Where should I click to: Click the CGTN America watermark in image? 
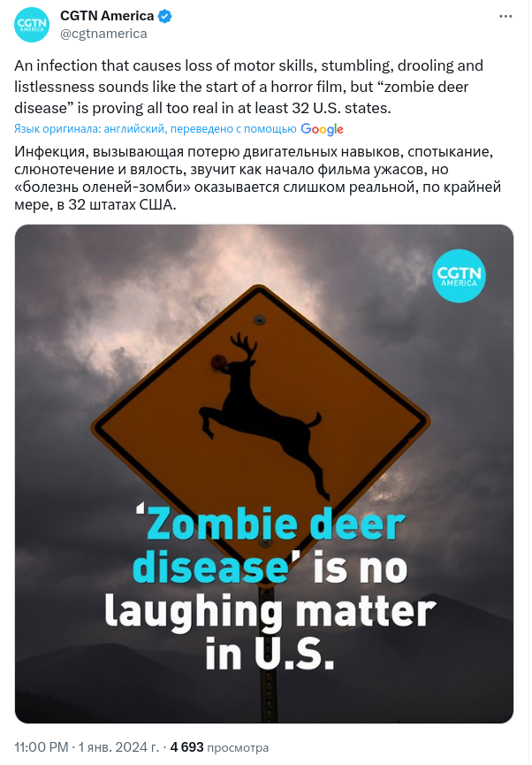(x=459, y=276)
